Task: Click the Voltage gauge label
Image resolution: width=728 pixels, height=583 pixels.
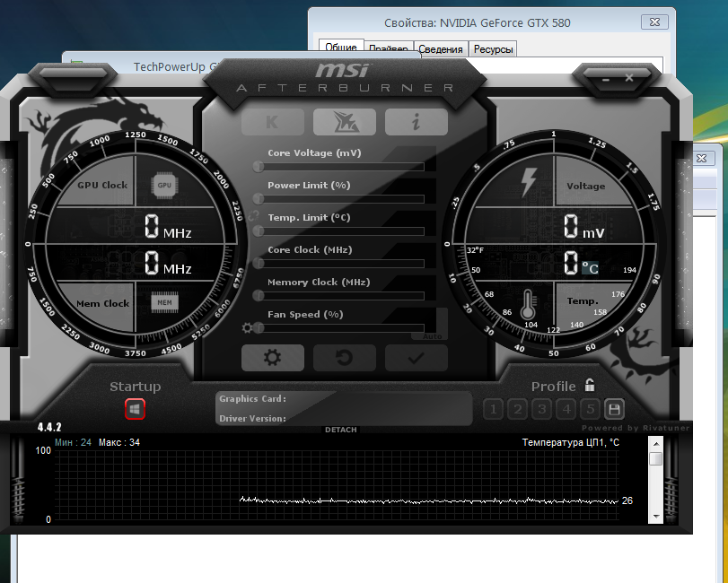Action: tap(586, 186)
